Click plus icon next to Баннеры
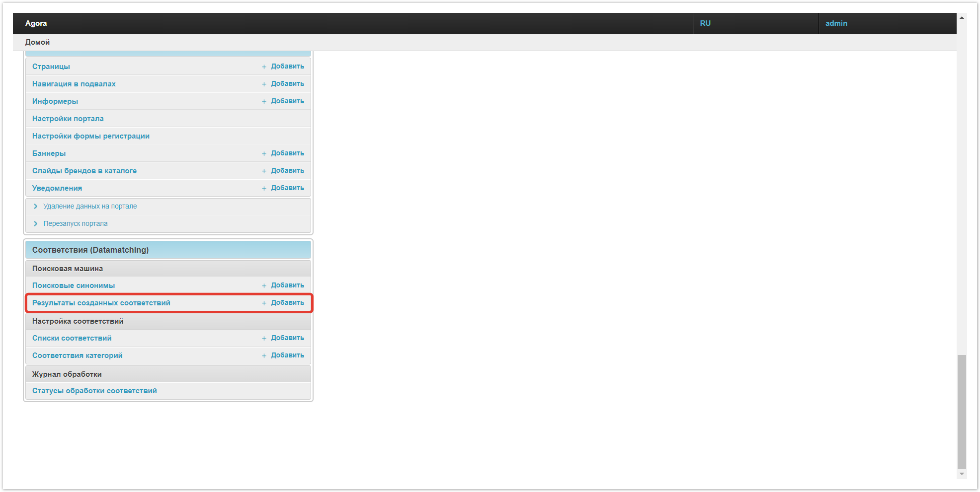980x492 pixels. tap(264, 153)
